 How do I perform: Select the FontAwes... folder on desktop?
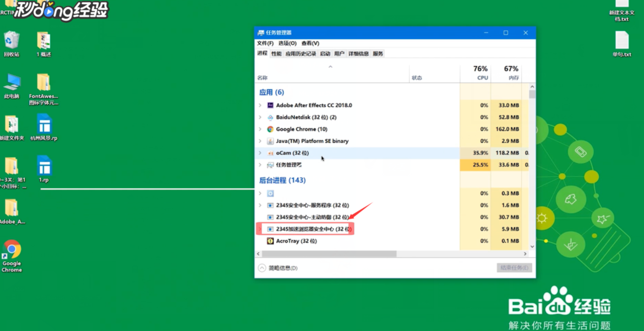pyautogui.click(x=44, y=89)
